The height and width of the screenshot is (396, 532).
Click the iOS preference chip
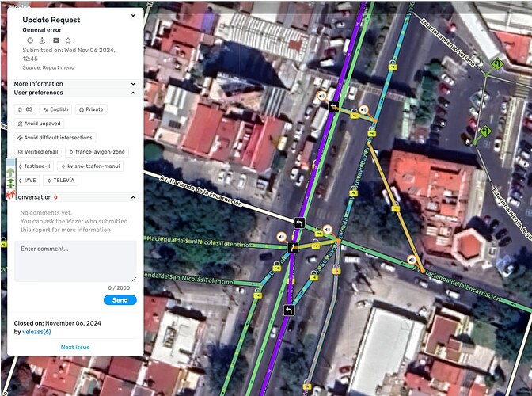tap(25, 109)
